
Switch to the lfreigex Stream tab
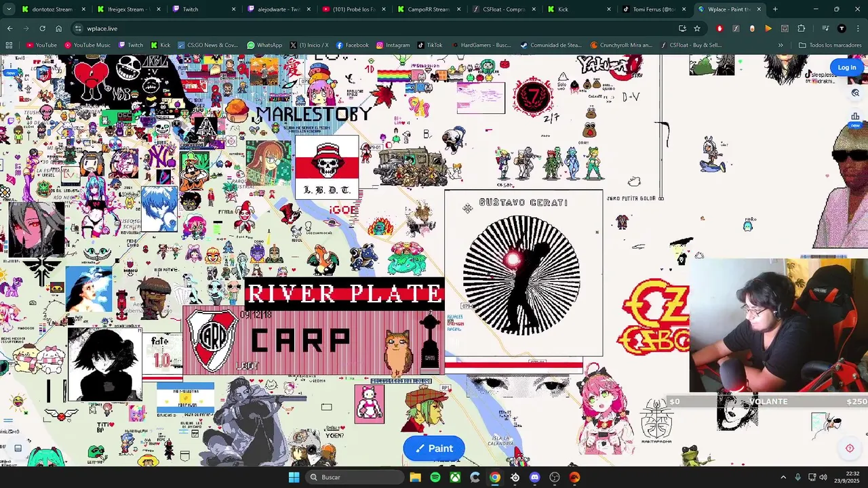[129, 9]
